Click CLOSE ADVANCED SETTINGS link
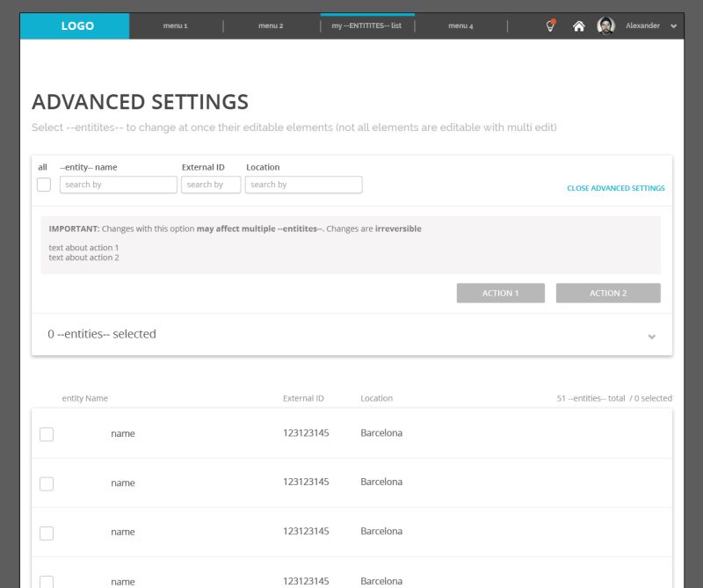The width and height of the screenshot is (703, 588). [x=615, y=188]
